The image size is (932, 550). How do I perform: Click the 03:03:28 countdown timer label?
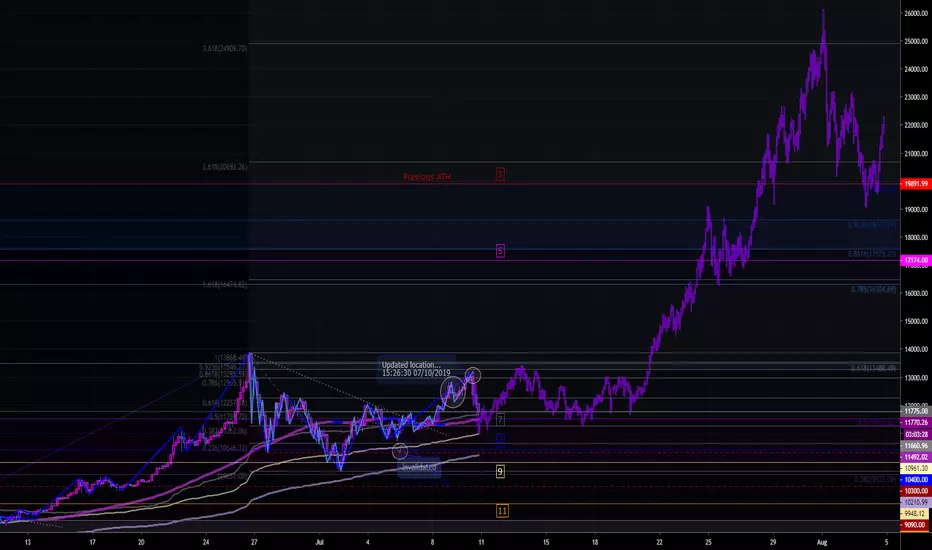coord(915,434)
